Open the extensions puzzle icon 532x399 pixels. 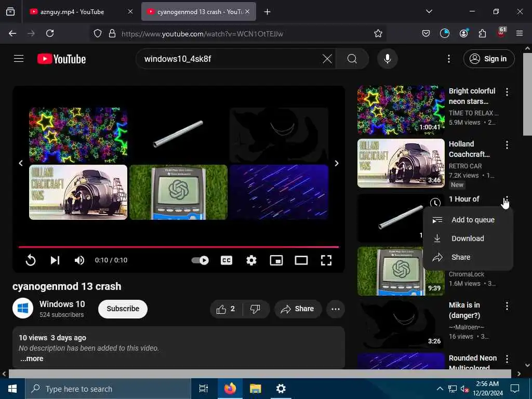(482, 33)
